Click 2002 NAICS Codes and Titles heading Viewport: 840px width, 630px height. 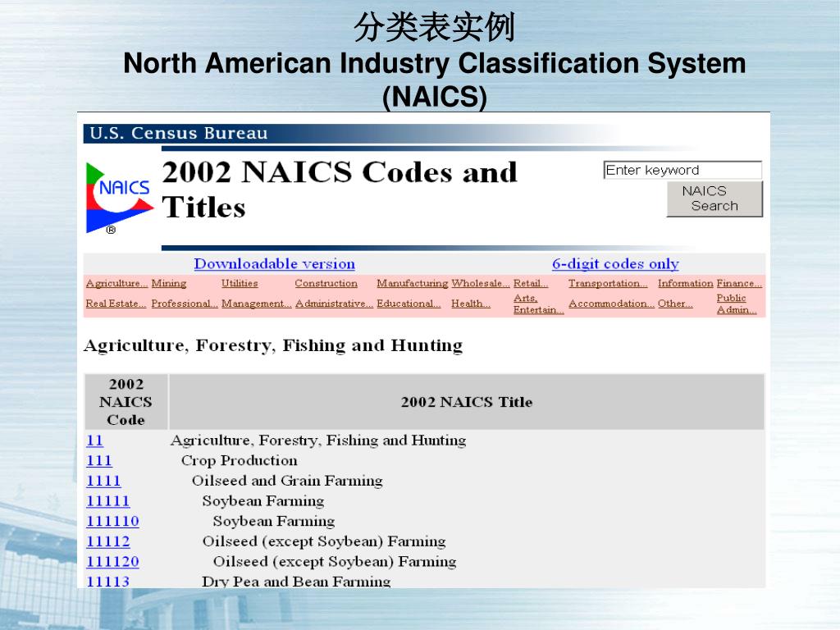click(340, 189)
